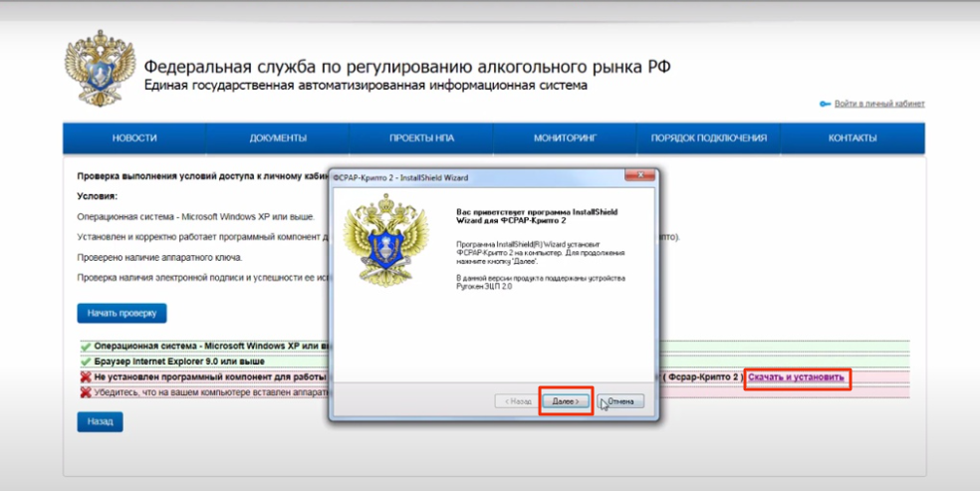This screenshot has width=980, height=491.
Task: Open the КОНТАКТЫ menu tab
Action: [853, 138]
